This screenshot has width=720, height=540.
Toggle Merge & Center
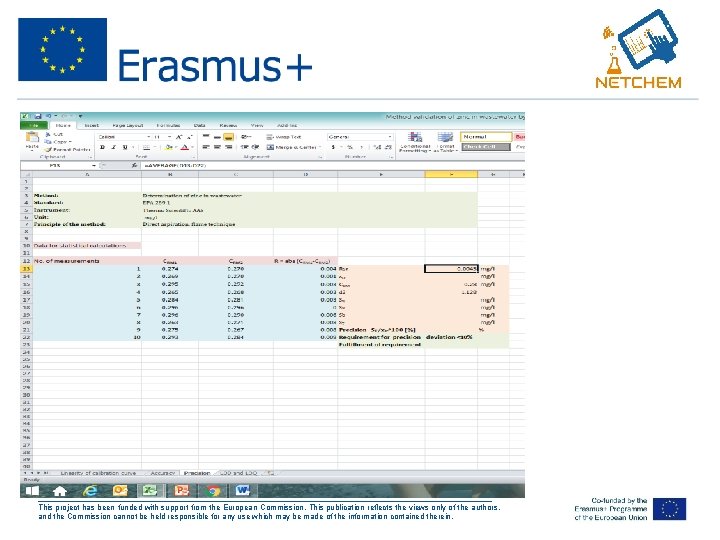coord(293,147)
